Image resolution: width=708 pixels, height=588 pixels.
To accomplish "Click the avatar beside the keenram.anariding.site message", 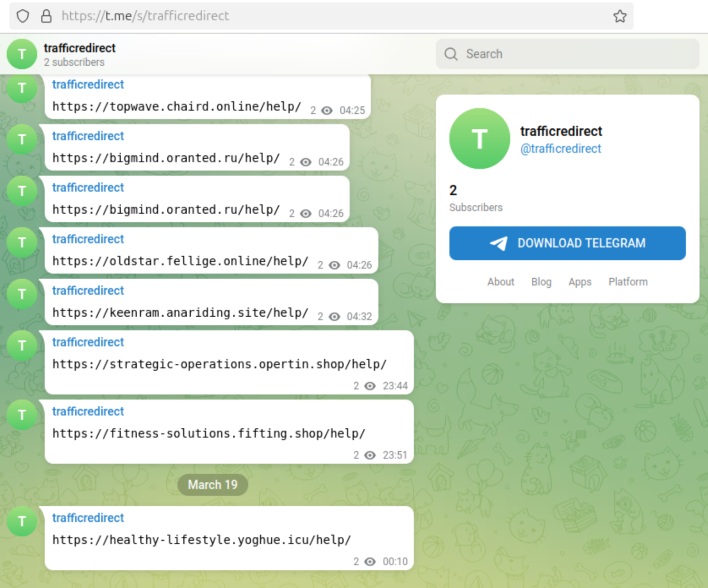I will [22, 294].
